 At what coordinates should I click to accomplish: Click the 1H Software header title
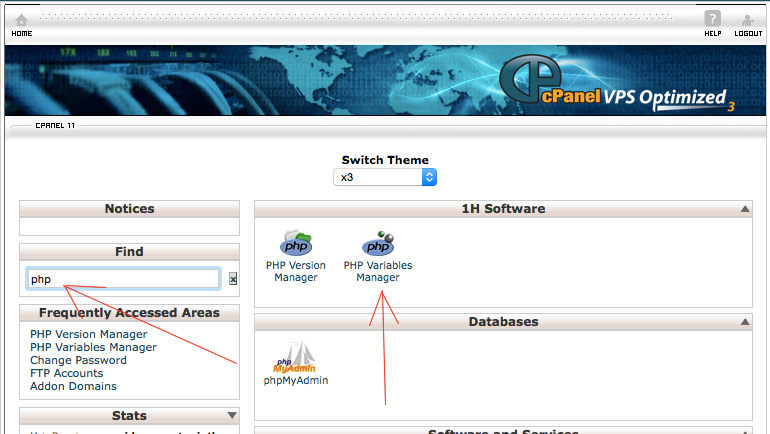[x=503, y=209]
